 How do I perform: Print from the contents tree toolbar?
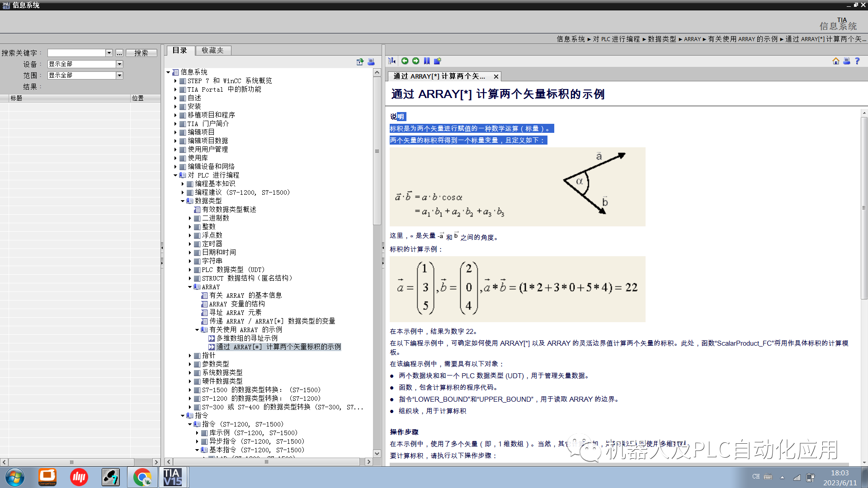(371, 62)
